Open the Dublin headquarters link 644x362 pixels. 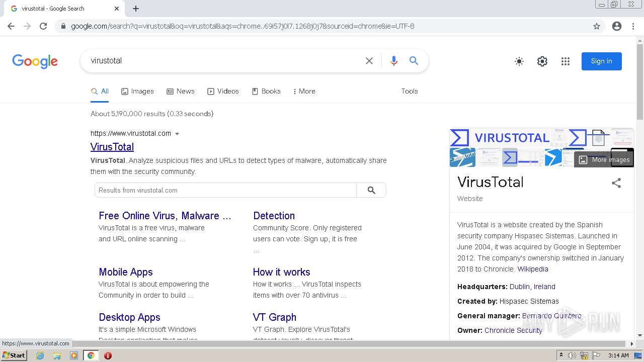pos(519,287)
